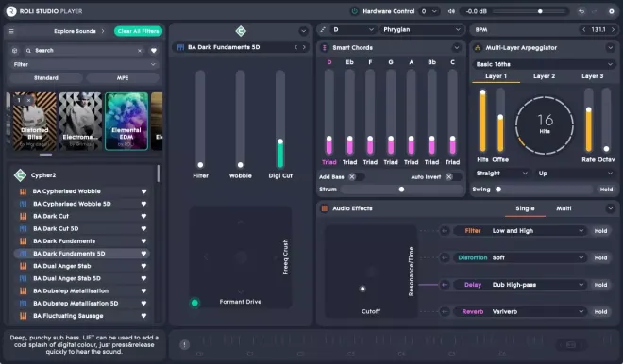The height and width of the screenshot is (364, 623).
Task: Click BA Fluctuating Sausage preset icon
Action: [x=23, y=316]
